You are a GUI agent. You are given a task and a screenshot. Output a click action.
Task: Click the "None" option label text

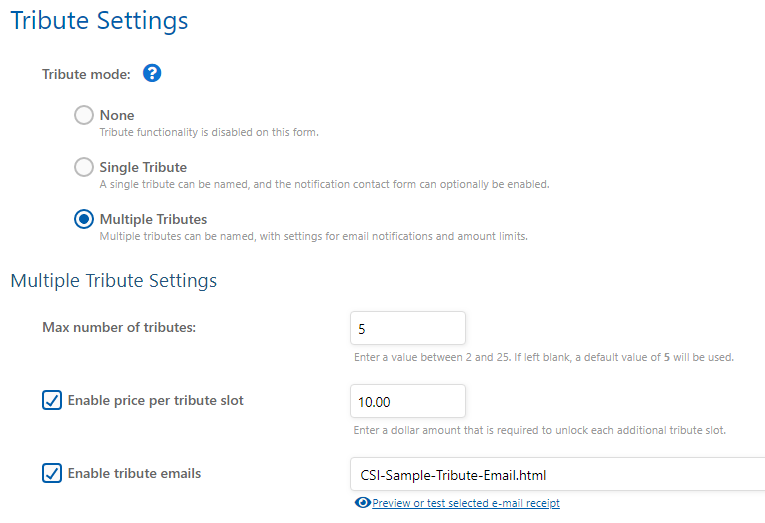point(117,115)
